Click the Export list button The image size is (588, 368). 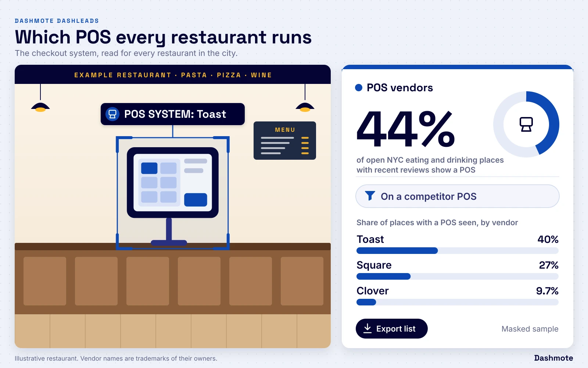[x=391, y=329]
